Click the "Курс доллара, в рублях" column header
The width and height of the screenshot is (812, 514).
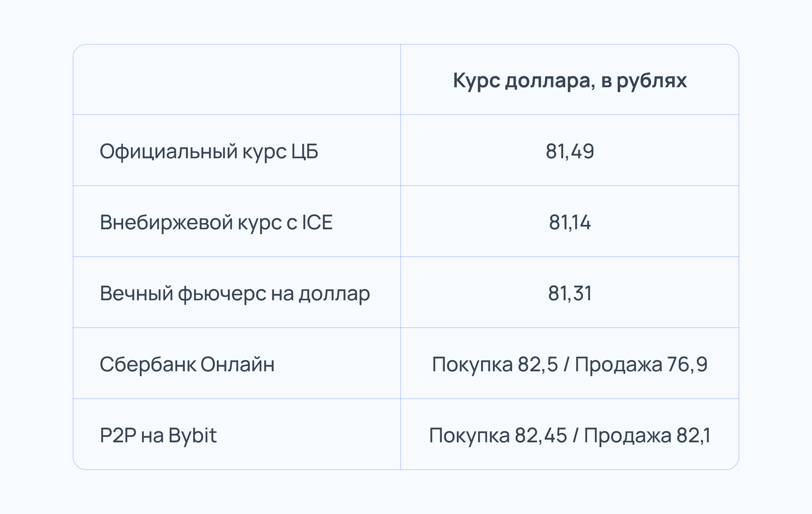tap(570, 80)
